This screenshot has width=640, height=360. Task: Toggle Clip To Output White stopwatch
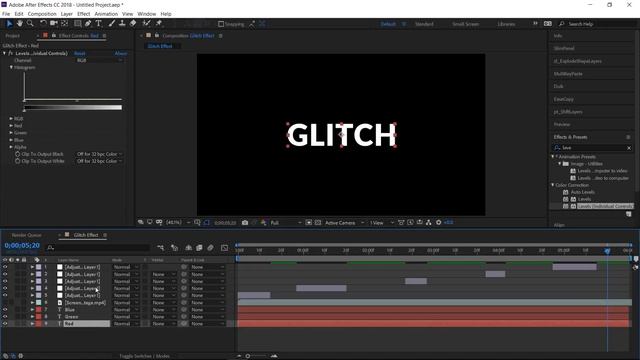18,161
